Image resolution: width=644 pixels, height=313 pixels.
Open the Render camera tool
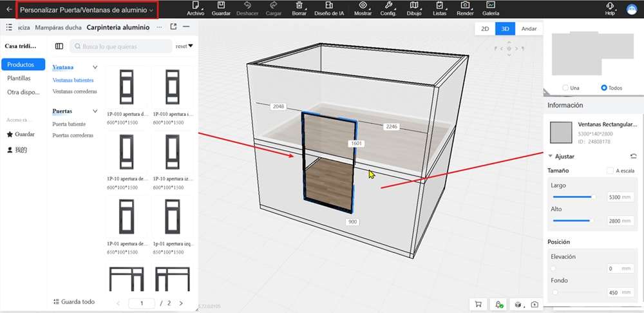click(465, 9)
